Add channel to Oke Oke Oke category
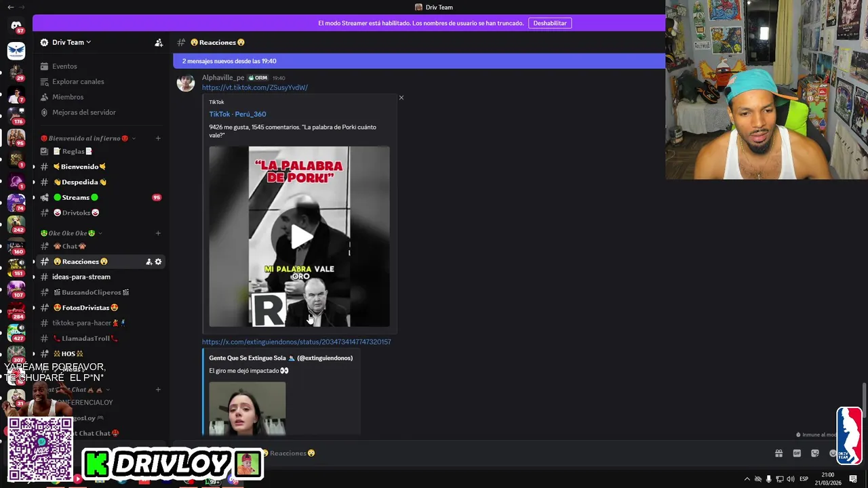 (158, 233)
